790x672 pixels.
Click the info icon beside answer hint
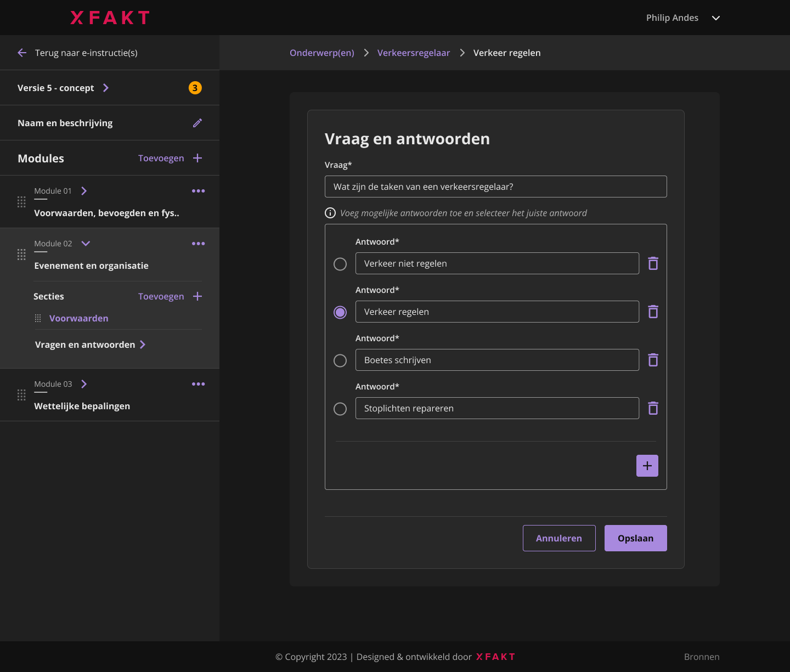[330, 213]
